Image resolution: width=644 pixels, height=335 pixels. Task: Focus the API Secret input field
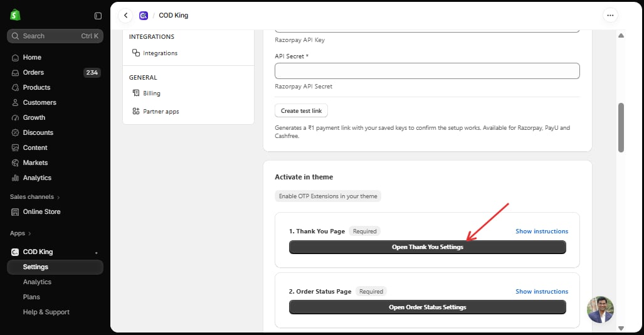pos(427,71)
